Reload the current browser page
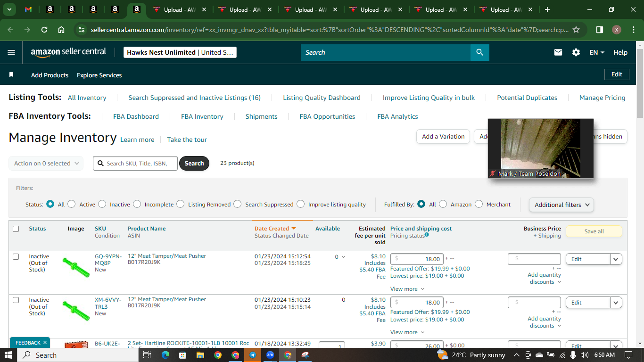Image resolution: width=644 pixels, height=362 pixels. pos(44,30)
